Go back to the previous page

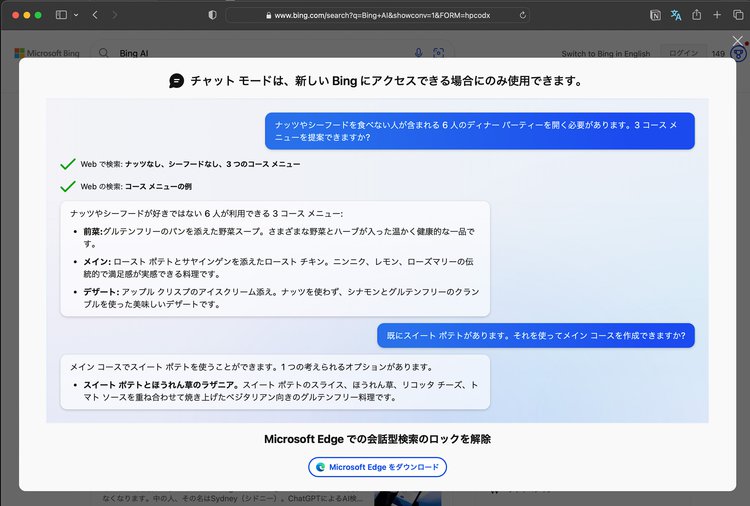pyautogui.click(x=95, y=15)
